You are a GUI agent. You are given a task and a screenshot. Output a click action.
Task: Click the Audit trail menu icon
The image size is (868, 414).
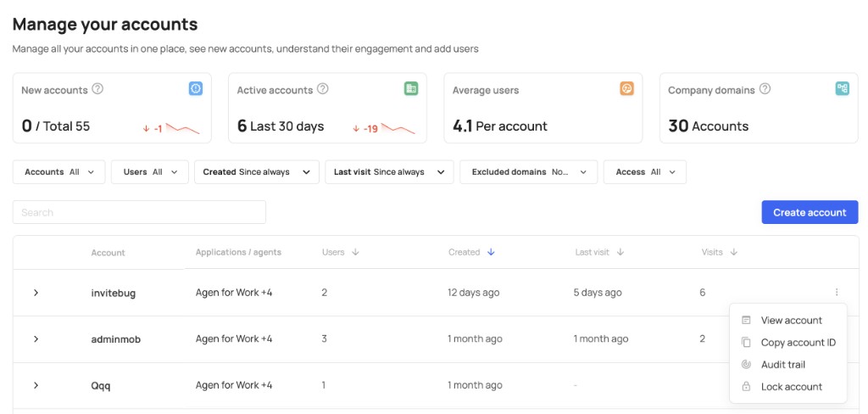click(x=746, y=365)
